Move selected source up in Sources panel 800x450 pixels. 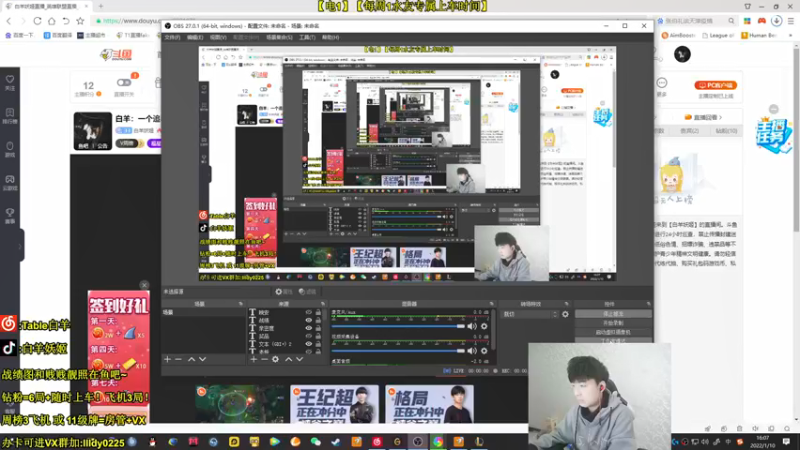pyautogui.click(x=288, y=359)
